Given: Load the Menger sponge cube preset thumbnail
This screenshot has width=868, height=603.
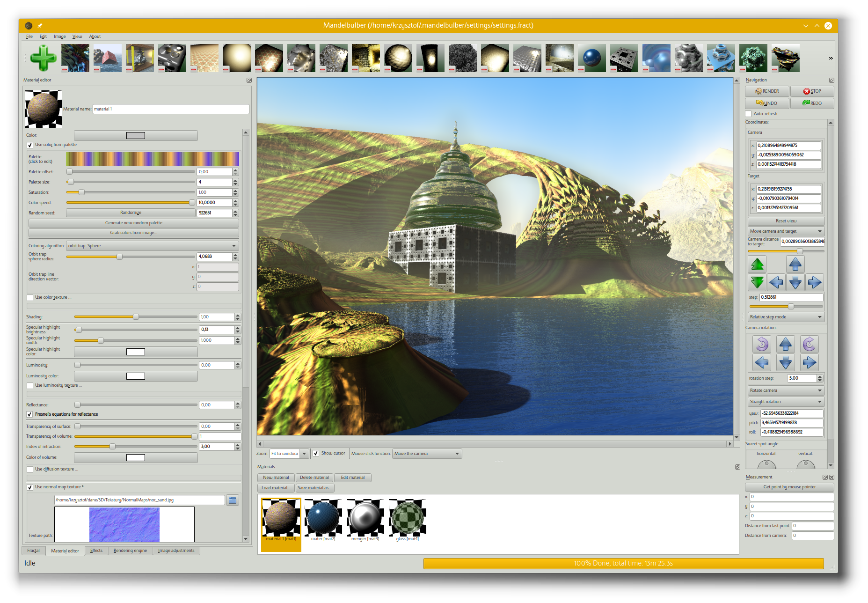Looking at the screenshot, I should click(x=624, y=58).
